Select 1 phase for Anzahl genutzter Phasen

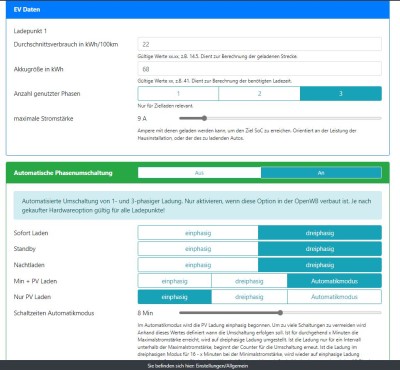(178, 94)
